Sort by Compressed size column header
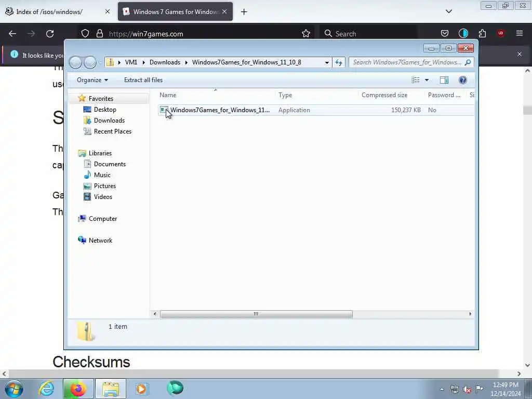The height and width of the screenshot is (399, 532). point(384,95)
